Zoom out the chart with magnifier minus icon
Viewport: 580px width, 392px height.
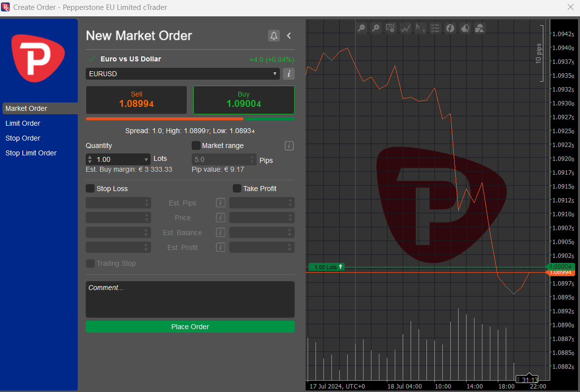pos(362,28)
